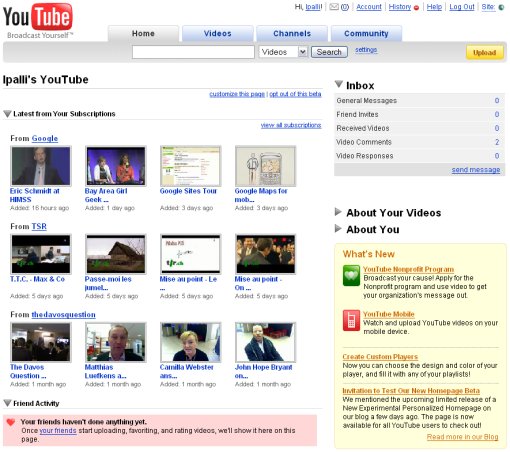Collapse the Inbox section
The width and height of the screenshot is (510, 452).
click(339, 84)
